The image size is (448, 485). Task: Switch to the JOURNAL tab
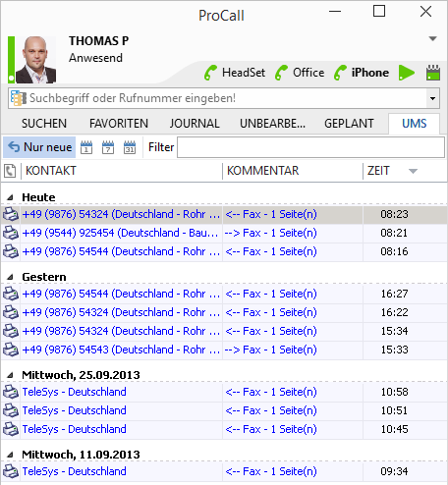click(195, 124)
